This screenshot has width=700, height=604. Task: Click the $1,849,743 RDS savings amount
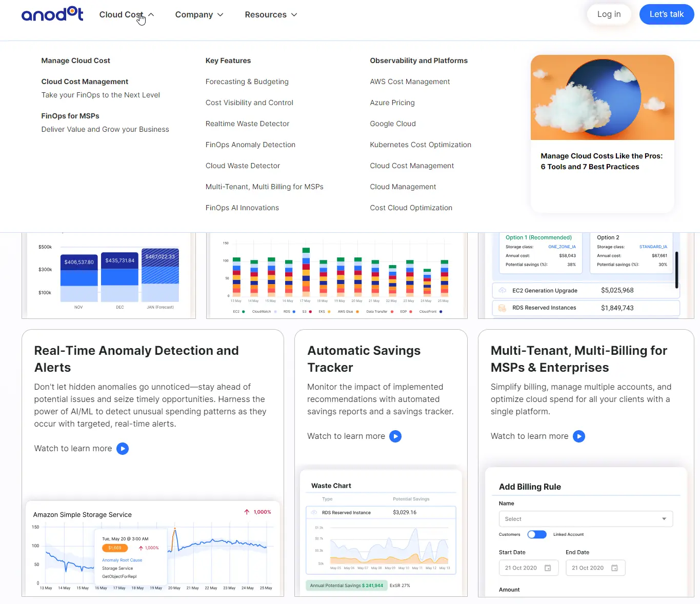[617, 308]
